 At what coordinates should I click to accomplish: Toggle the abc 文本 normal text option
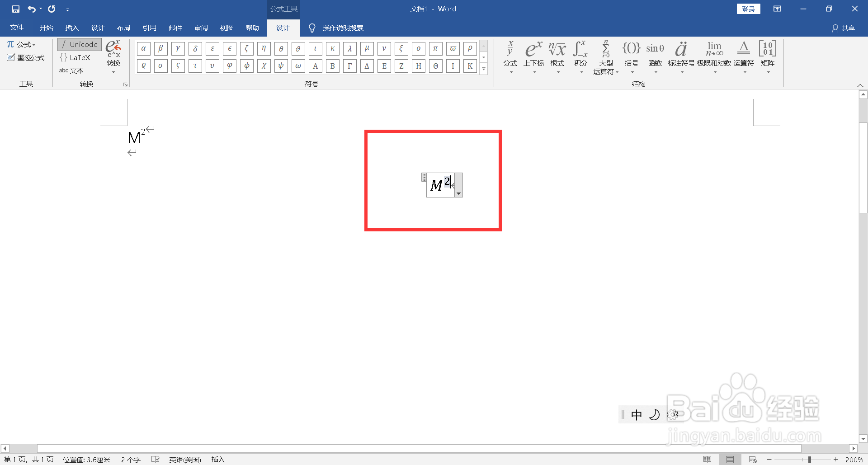pyautogui.click(x=71, y=70)
